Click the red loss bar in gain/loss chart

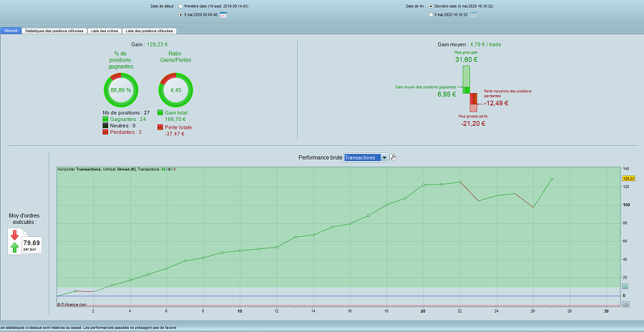coord(474,102)
